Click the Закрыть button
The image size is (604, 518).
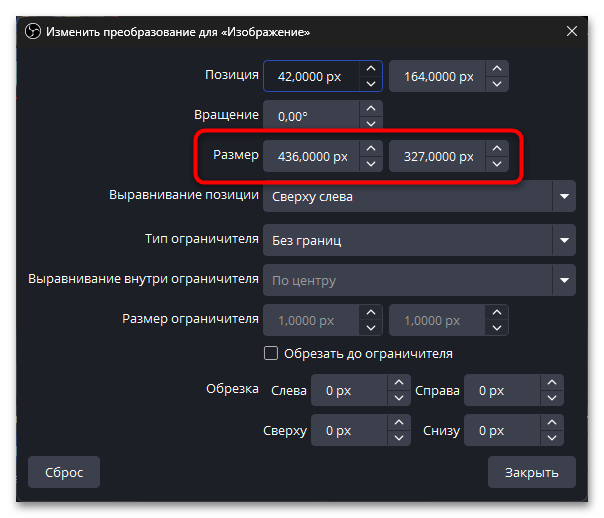(x=532, y=472)
